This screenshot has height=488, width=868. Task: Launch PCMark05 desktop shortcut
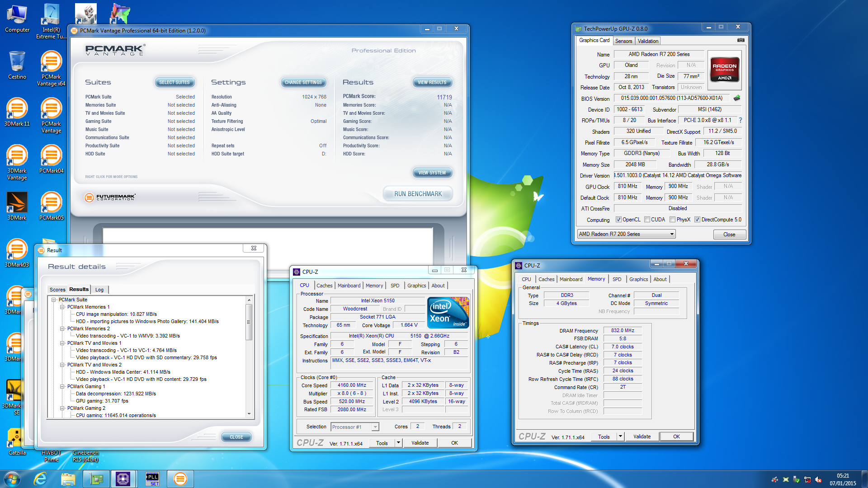pyautogui.click(x=51, y=206)
